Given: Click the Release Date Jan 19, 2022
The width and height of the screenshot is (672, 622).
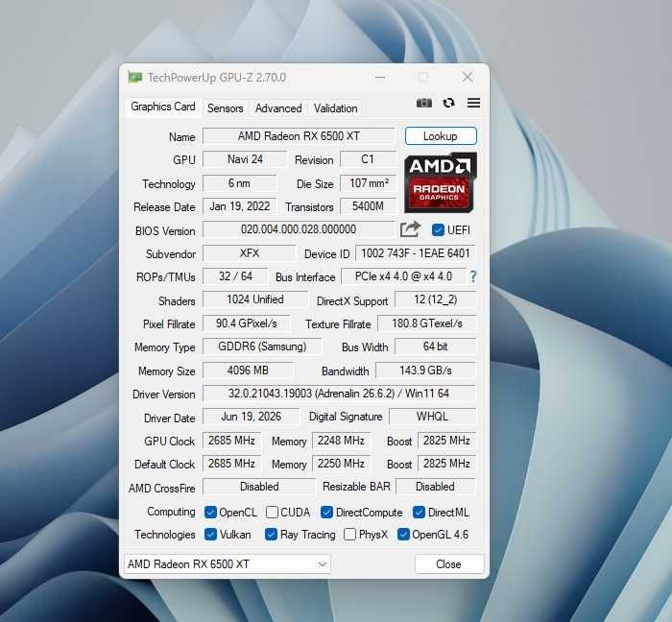Looking at the screenshot, I should click(240, 206).
